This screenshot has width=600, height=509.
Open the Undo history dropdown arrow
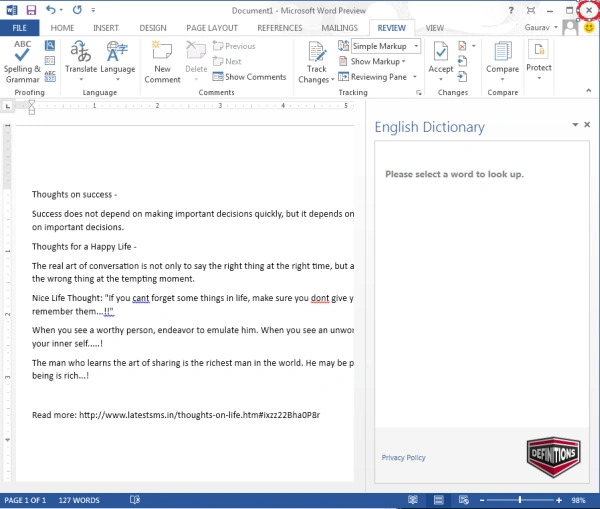61,10
